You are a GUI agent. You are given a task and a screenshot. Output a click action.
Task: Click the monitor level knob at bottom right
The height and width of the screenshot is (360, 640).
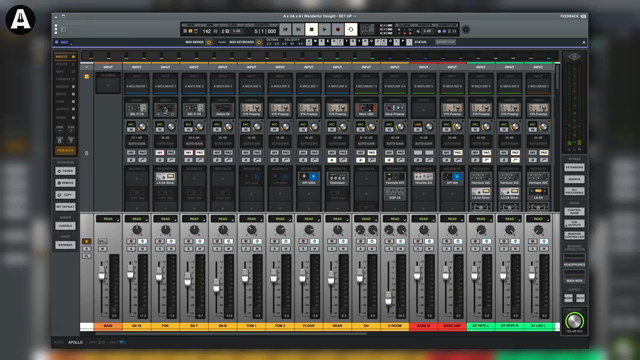(574, 321)
